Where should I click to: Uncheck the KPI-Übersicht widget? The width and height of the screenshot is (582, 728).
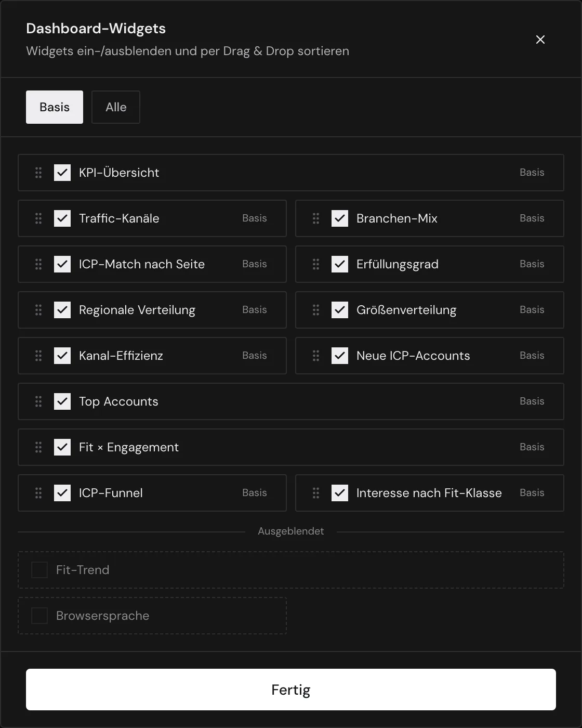point(62,173)
